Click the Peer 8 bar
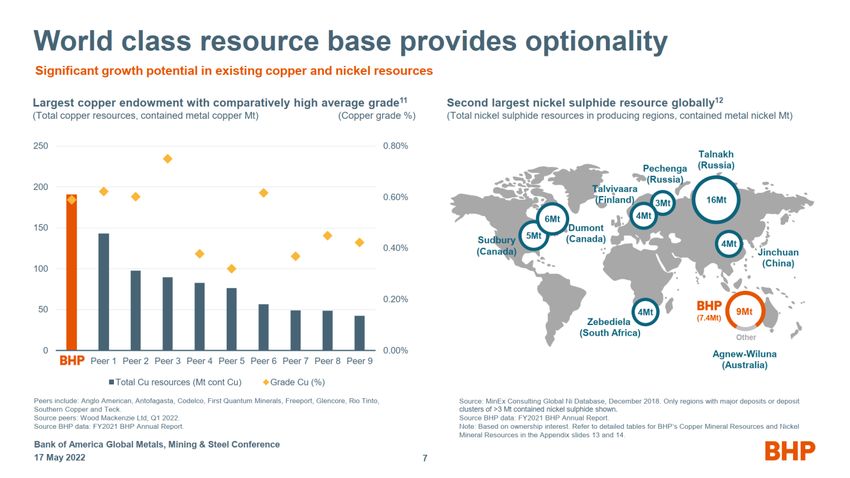The width and height of the screenshot is (850, 478). [x=327, y=331]
